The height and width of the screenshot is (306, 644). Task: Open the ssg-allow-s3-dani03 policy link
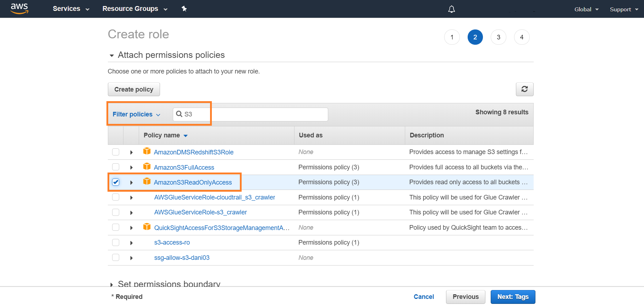(182, 258)
